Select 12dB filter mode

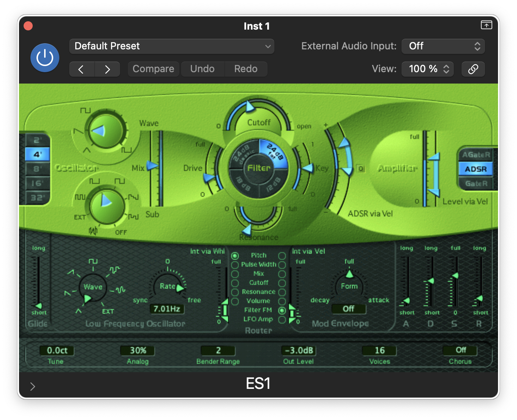(274, 183)
